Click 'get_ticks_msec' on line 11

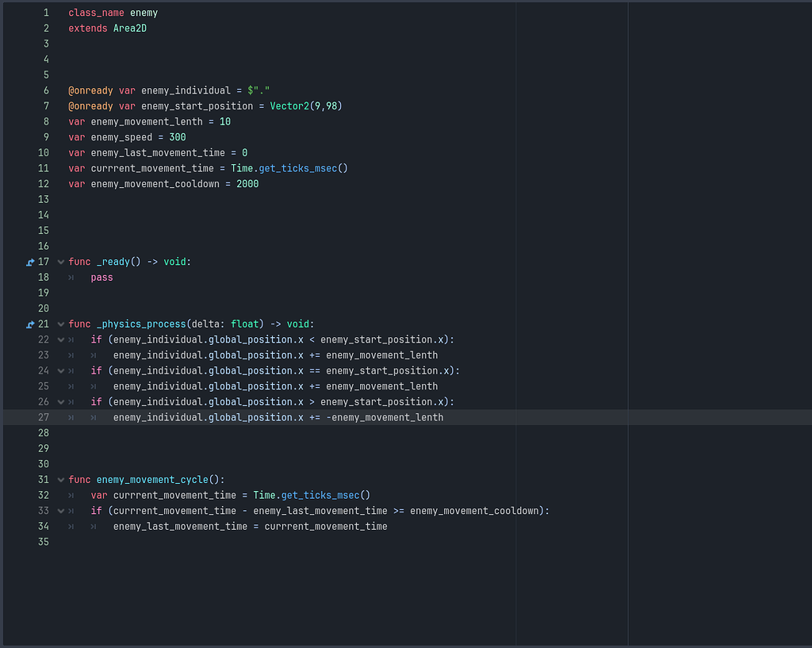298,168
